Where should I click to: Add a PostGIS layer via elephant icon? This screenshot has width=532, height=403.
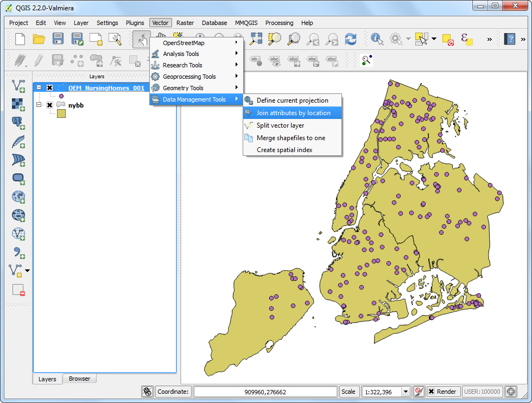(x=18, y=123)
